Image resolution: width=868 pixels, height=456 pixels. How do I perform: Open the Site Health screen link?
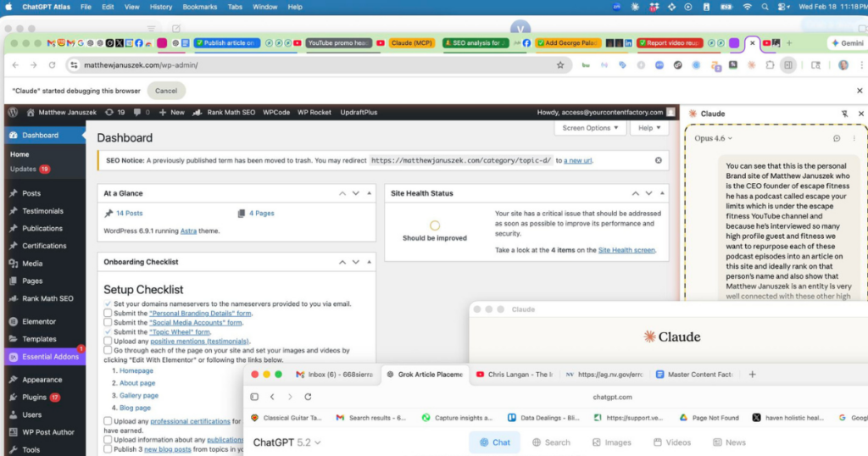pyautogui.click(x=626, y=250)
